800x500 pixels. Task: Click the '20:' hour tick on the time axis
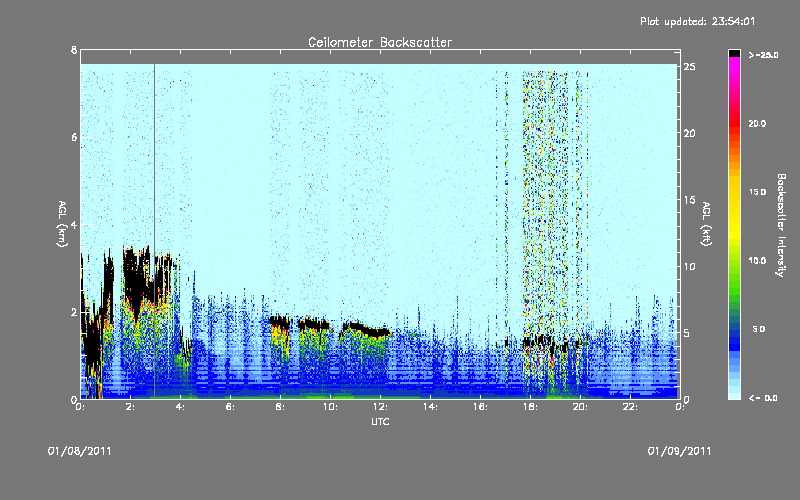tap(580, 407)
